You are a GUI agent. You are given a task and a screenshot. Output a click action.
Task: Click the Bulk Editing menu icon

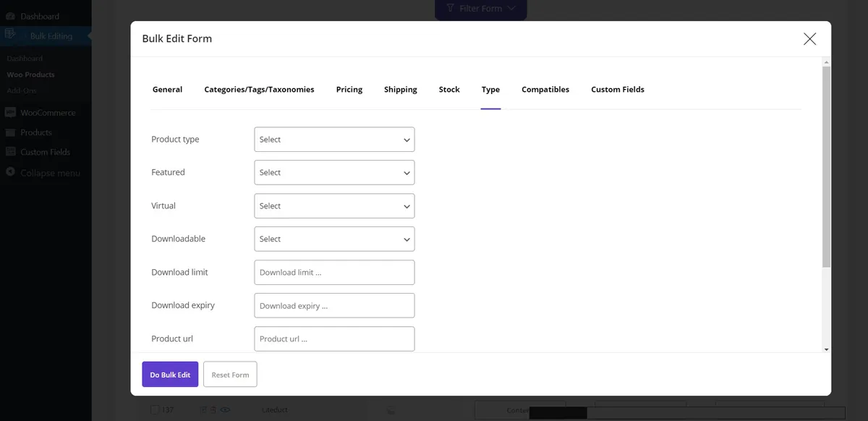click(9, 34)
